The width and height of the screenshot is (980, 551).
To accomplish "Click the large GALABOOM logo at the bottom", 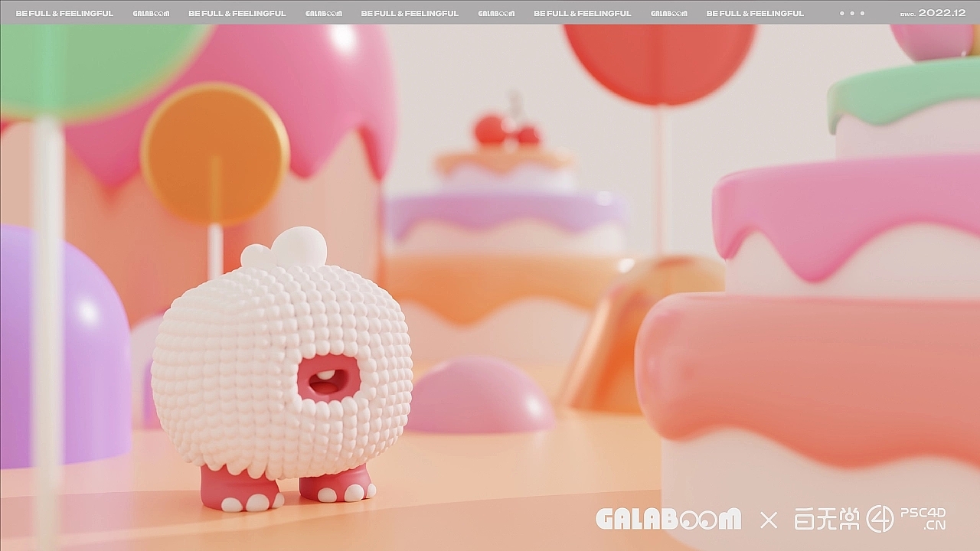I will [x=668, y=519].
